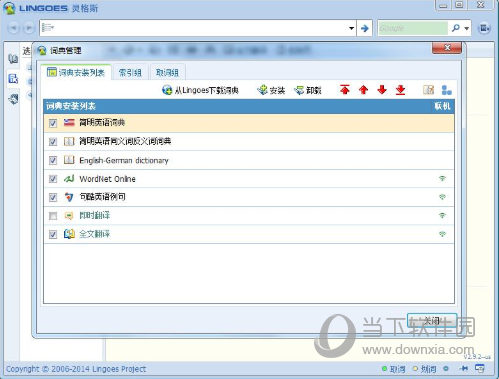Click the 卸载 uninstall button

[308, 90]
